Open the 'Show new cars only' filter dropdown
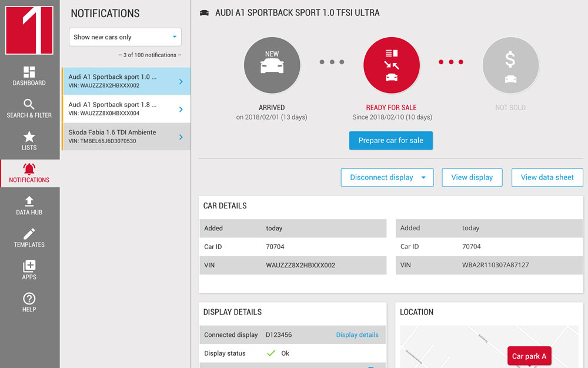Viewport: 588px width, 368px height. [125, 37]
